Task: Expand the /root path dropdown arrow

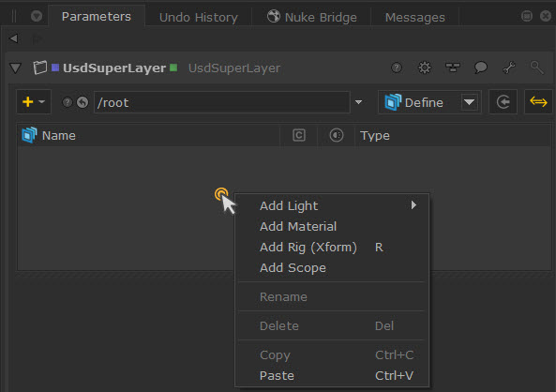Action: coord(358,102)
